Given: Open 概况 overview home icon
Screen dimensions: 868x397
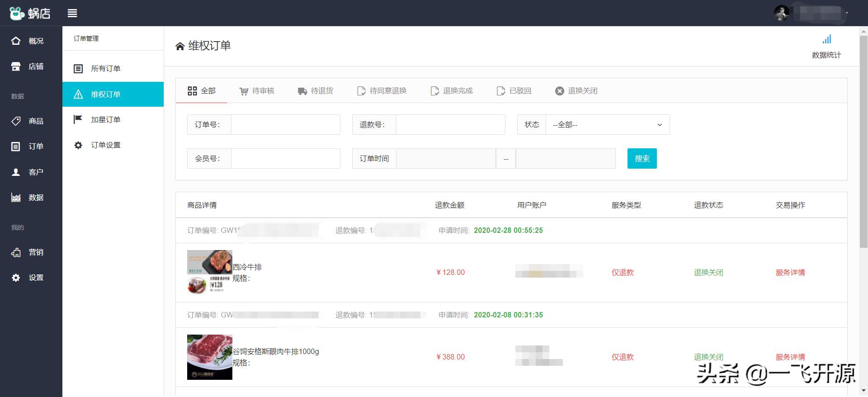Looking at the screenshot, I should point(16,41).
